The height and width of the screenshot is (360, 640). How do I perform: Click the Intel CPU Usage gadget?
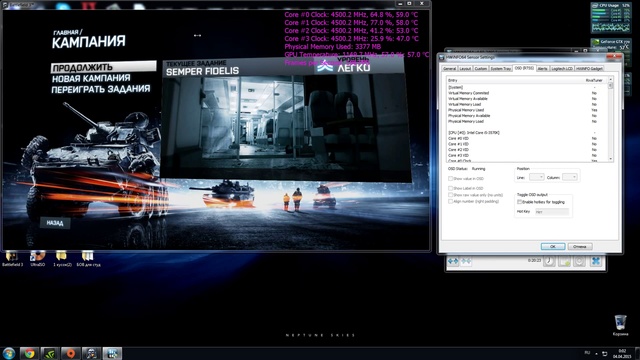pyautogui.click(x=611, y=18)
